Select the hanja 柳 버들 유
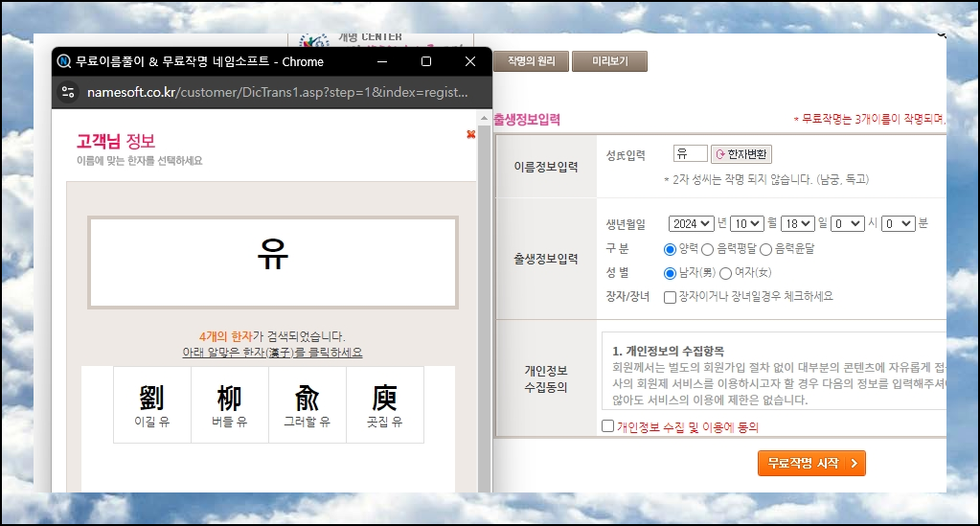 pos(229,404)
